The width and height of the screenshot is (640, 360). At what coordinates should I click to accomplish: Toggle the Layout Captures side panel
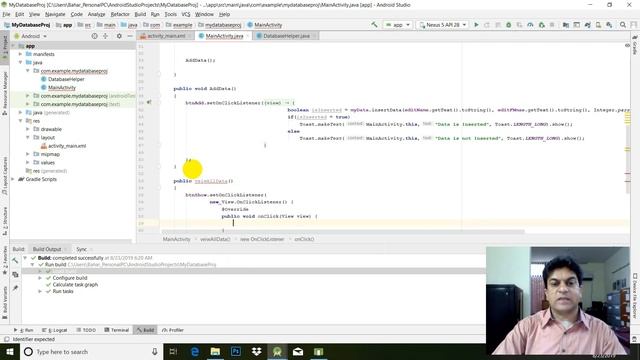point(4,176)
